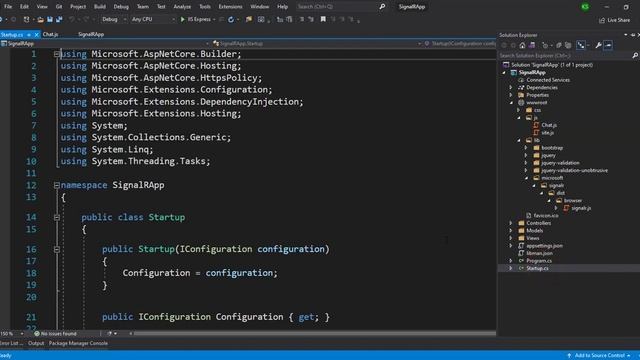This screenshot has height=360, width=640.
Task: Collapse the wwwroot folder
Action: (x=511, y=103)
